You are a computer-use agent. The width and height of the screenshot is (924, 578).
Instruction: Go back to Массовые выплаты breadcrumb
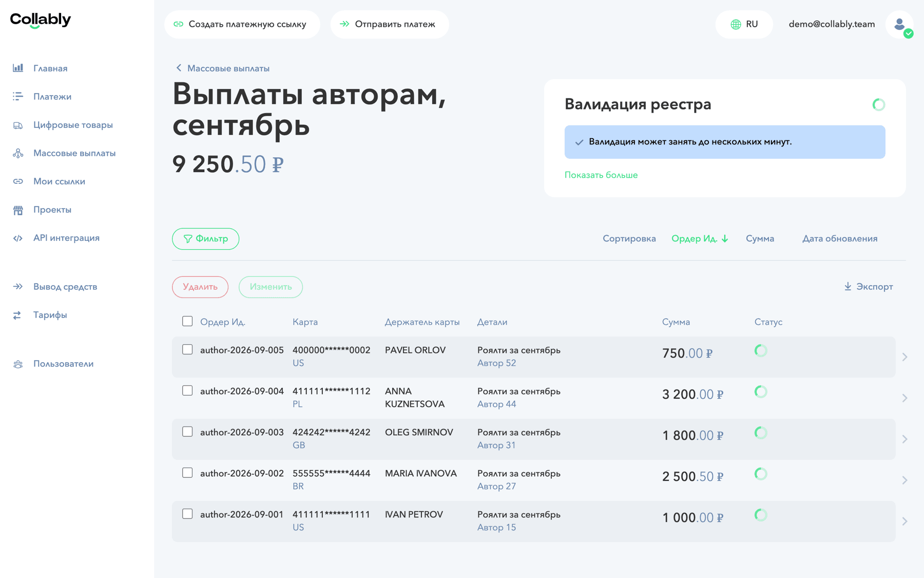coord(222,68)
